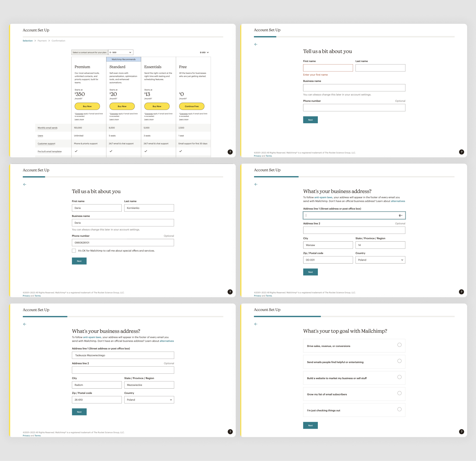Open Country dropdown on the Radom address form

[x=149, y=400]
